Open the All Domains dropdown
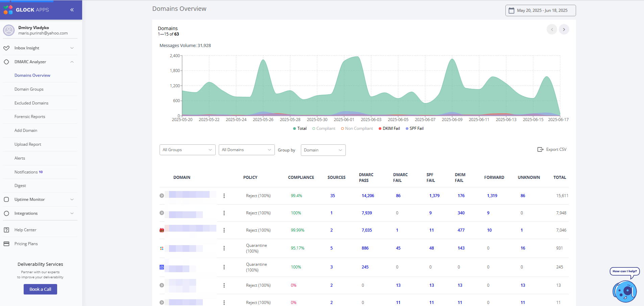 (246, 150)
